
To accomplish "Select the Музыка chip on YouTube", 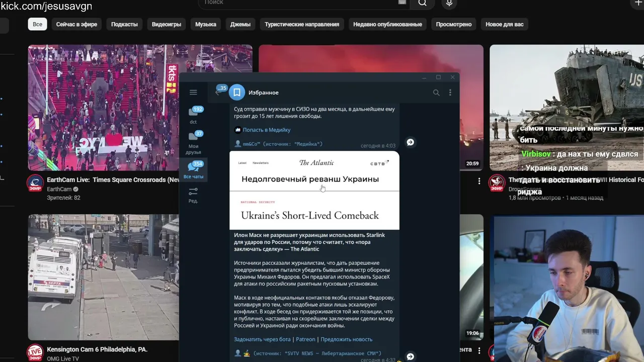I will coord(206,24).
